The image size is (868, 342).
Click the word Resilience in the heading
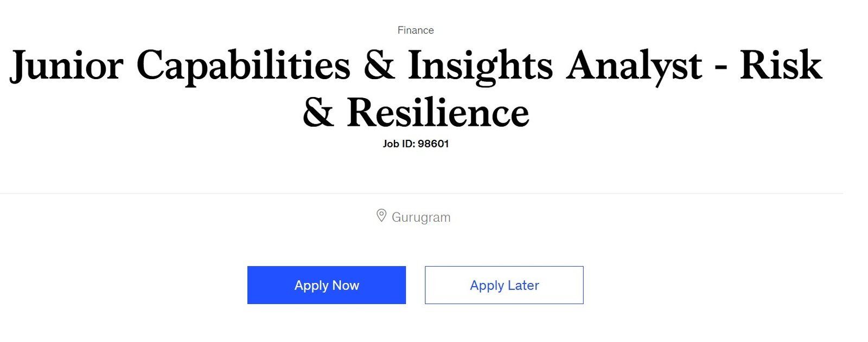pos(438,113)
